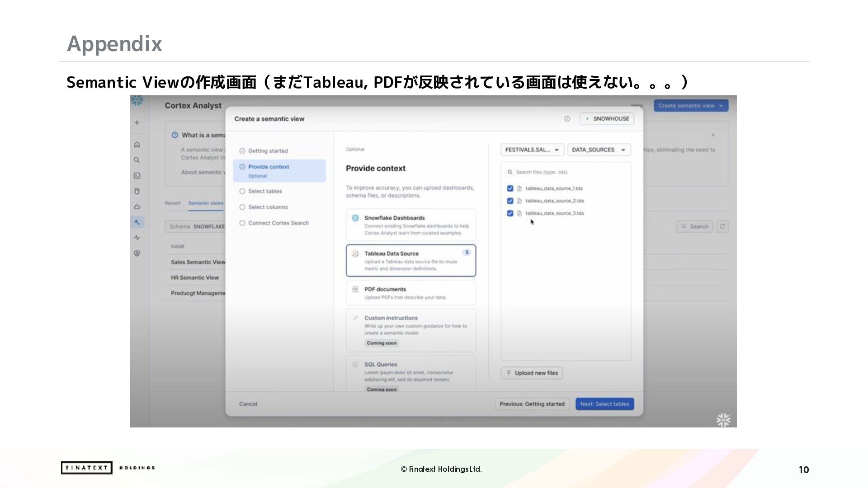Screen dimensions: 868x488
Task: Click file icon of tableau_data_source_2.tds
Action: click(519, 201)
